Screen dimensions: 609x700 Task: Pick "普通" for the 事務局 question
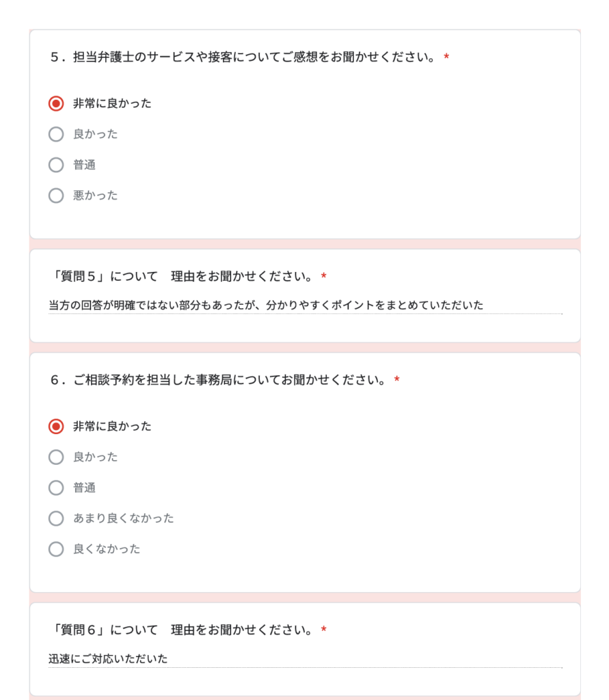point(56,488)
